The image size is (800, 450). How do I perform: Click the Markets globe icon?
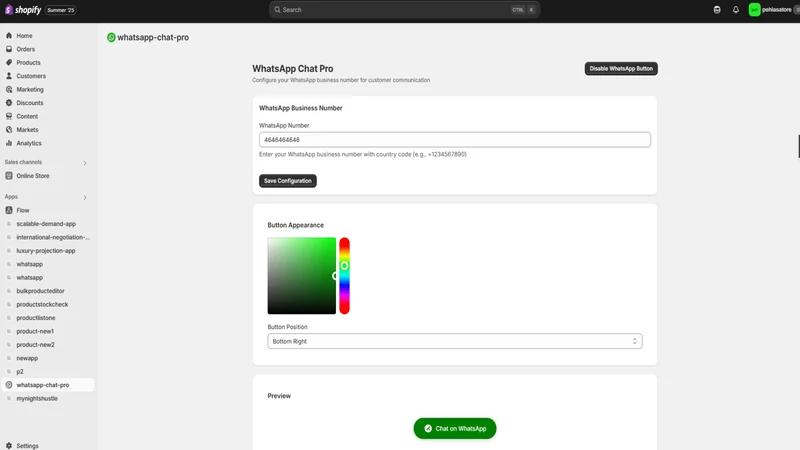point(9,130)
